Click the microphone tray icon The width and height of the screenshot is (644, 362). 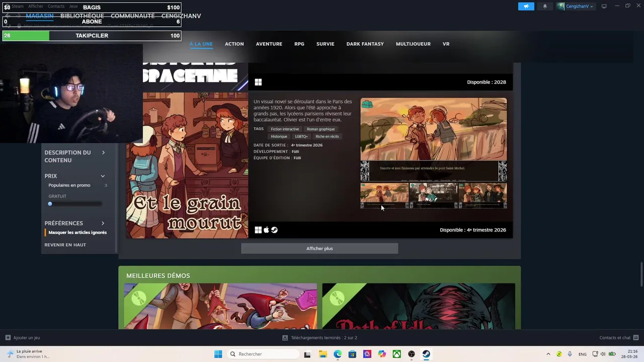(x=570, y=354)
